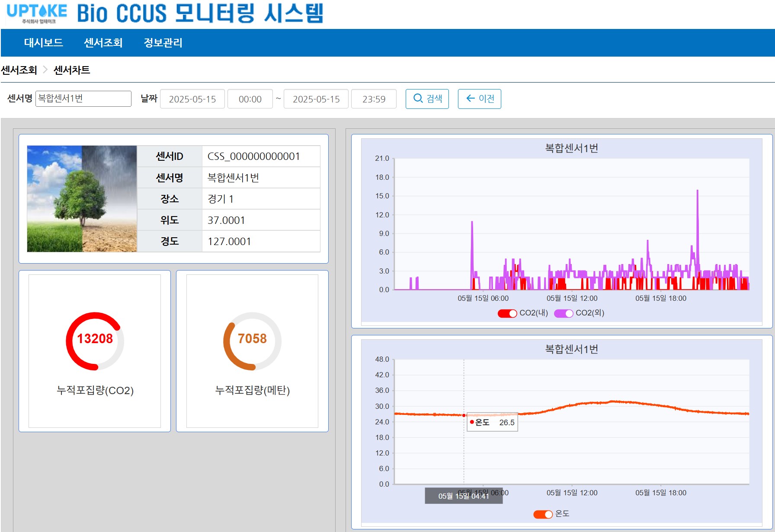The image size is (775, 532).
Task: Click the left arrow icon in 이전 button
Action: (471, 99)
